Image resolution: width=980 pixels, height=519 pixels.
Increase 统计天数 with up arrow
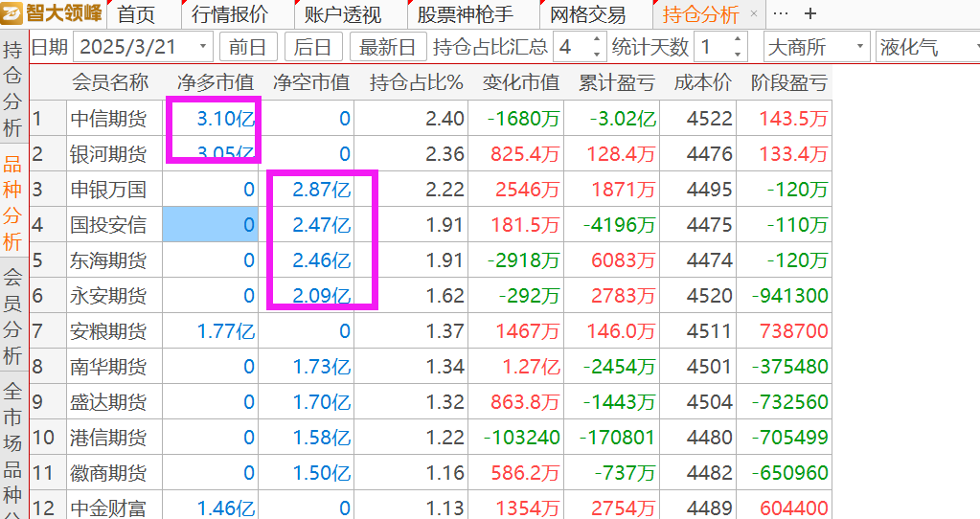coord(738,40)
